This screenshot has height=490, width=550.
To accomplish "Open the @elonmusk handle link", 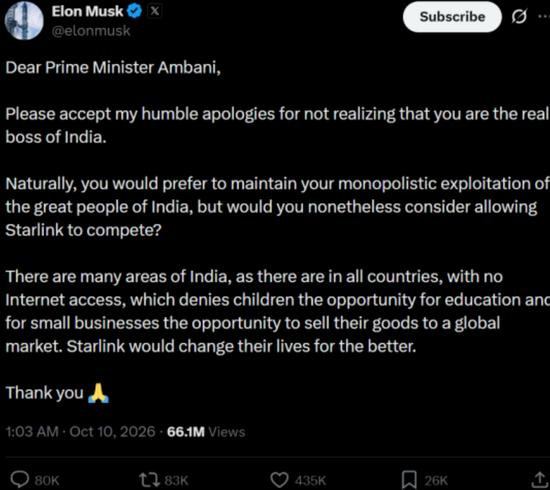I will [x=91, y=31].
